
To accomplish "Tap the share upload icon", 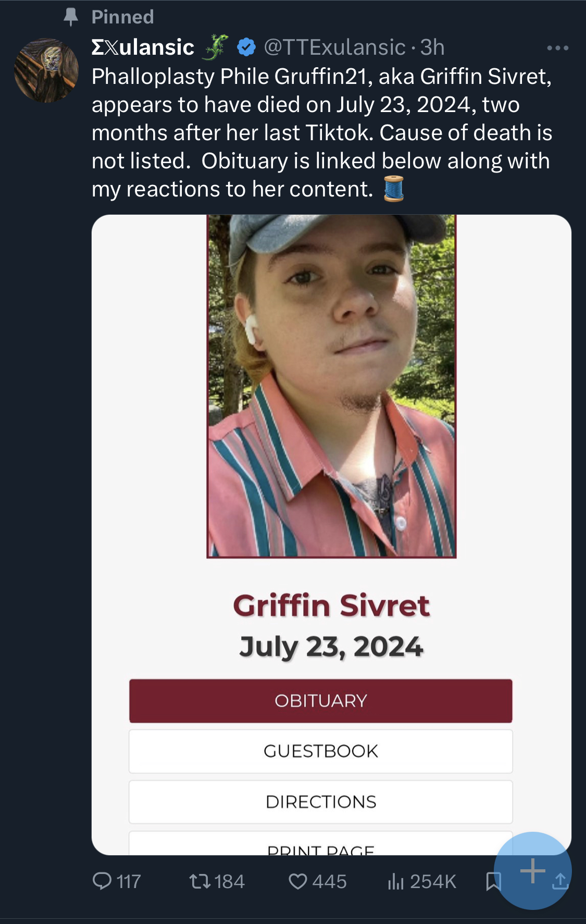I will click(560, 881).
